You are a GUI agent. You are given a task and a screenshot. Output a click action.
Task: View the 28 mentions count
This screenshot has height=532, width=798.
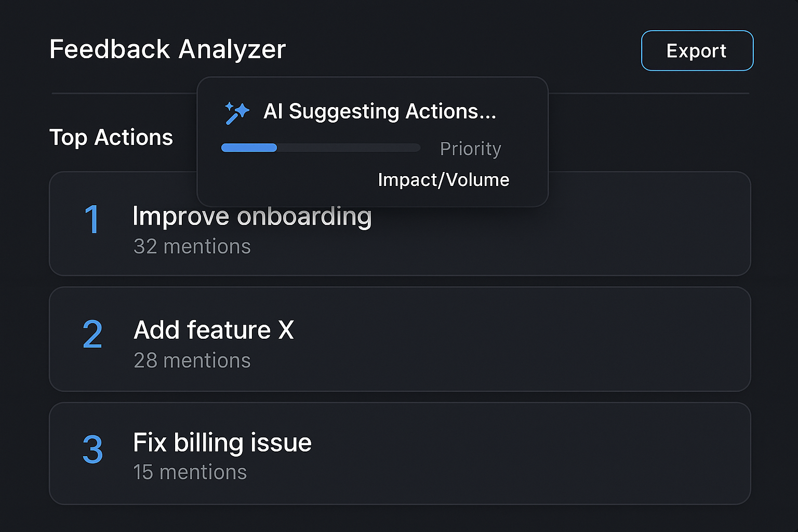coord(192,361)
